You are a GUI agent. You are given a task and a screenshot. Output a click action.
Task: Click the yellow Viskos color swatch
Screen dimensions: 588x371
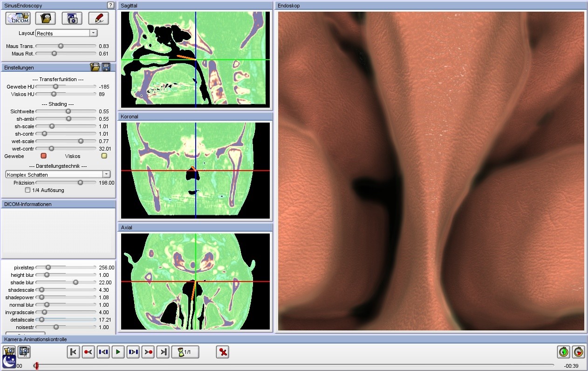tap(104, 156)
